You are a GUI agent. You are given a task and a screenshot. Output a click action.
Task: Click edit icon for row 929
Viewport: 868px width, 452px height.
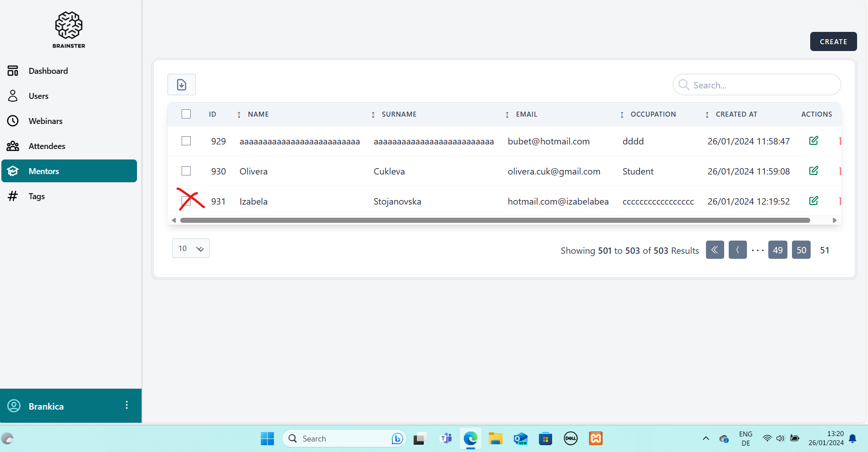[813, 141]
